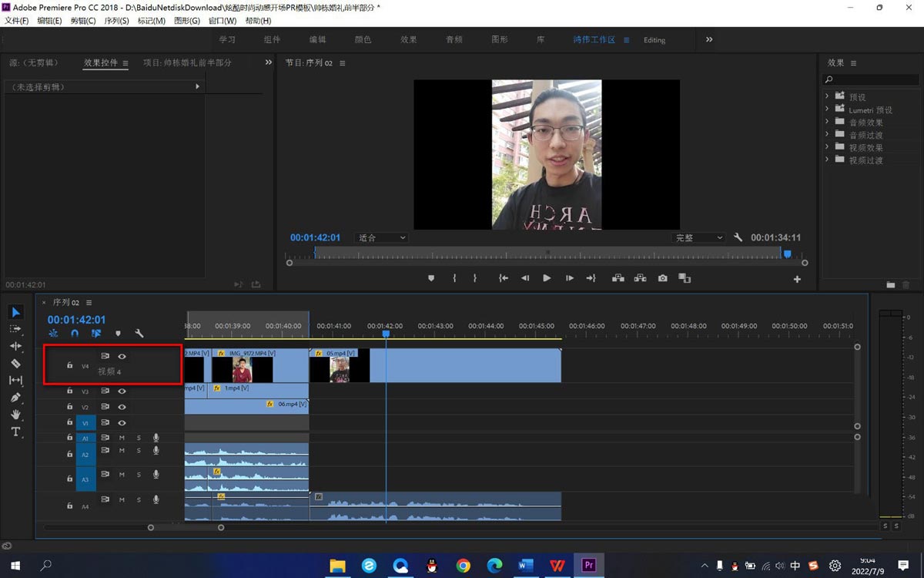Toggle the V4 track visibility eye
The width and height of the screenshot is (924, 578).
pos(122,356)
